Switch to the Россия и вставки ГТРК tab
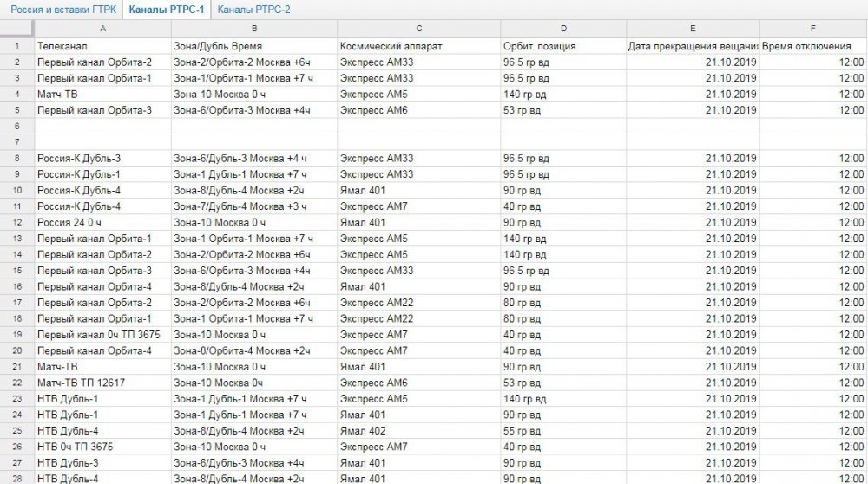Image resolution: width=868 pixels, height=484 pixels. tap(62, 11)
